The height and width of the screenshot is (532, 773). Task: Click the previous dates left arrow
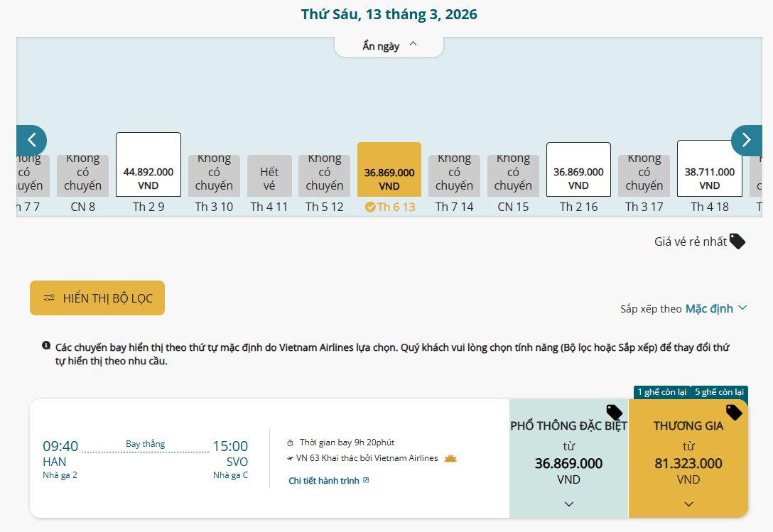pyautogui.click(x=31, y=140)
